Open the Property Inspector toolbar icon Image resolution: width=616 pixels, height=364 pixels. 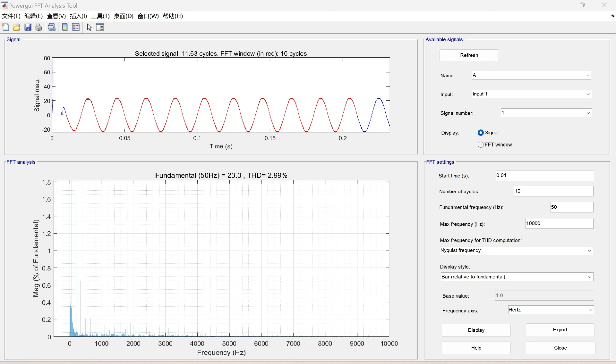click(100, 28)
